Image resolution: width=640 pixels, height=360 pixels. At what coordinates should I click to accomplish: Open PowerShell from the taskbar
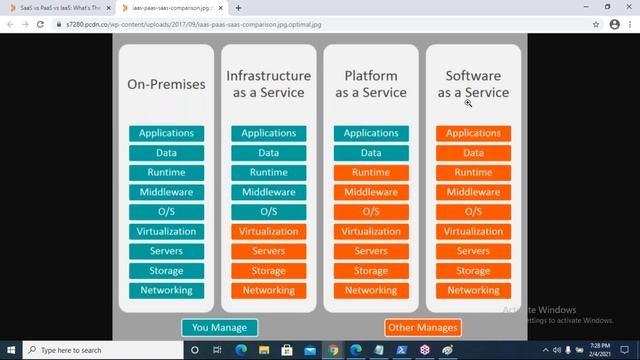tap(402, 350)
